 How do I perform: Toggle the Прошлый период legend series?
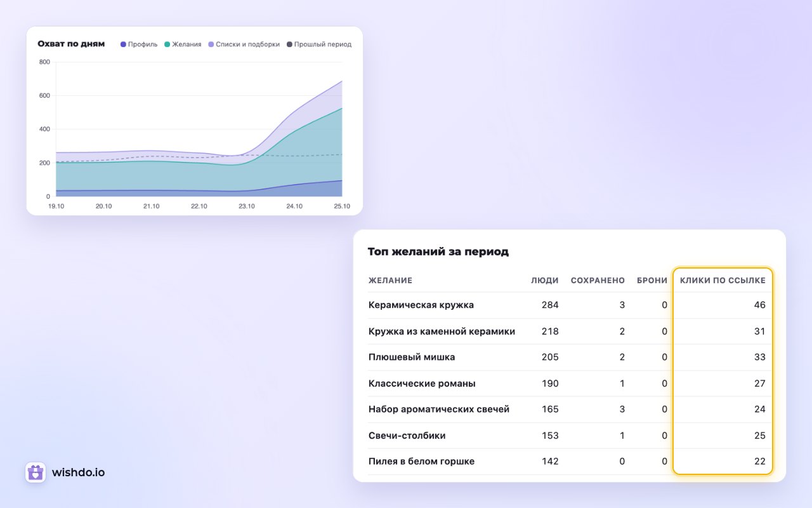tap(319, 44)
